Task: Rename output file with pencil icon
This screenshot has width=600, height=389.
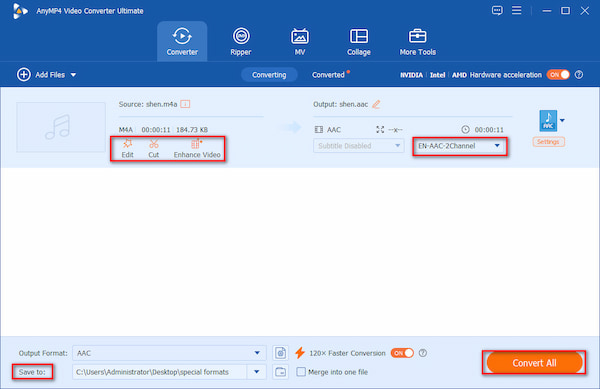Action: (376, 104)
